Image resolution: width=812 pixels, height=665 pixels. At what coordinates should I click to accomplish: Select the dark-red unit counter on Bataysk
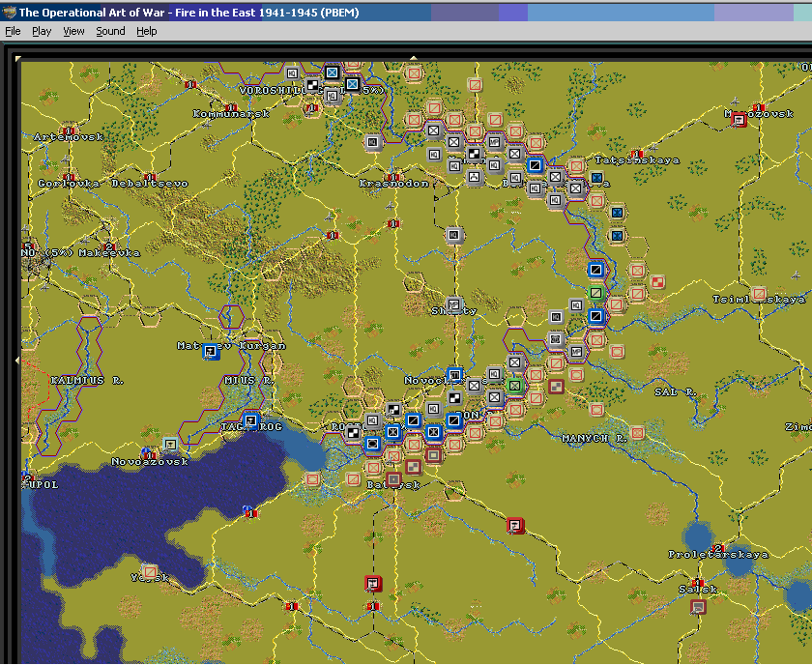[393, 479]
